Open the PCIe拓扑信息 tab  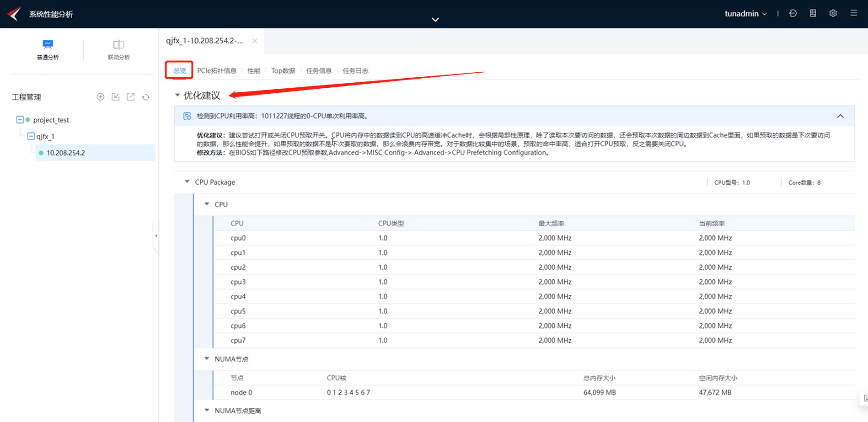click(217, 70)
